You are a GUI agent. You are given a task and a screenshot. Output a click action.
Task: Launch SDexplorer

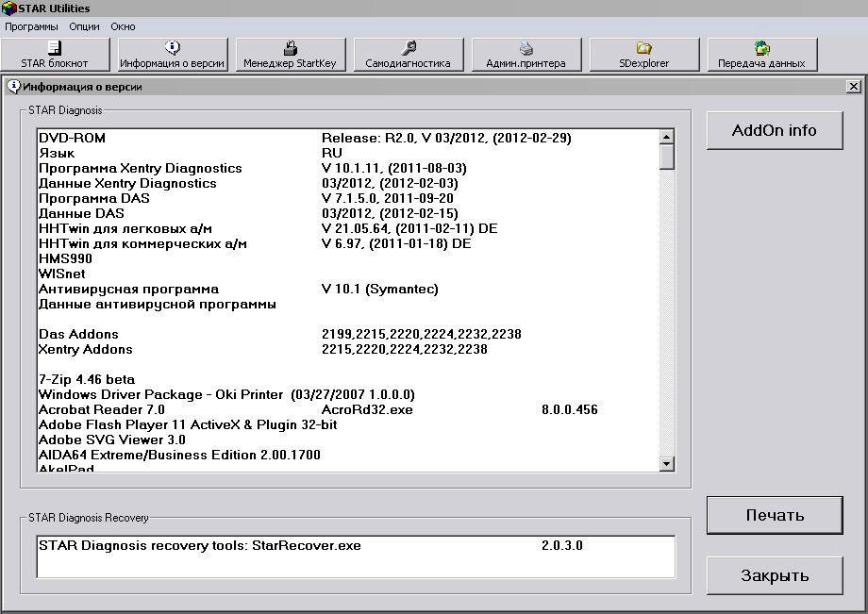click(x=643, y=55)
